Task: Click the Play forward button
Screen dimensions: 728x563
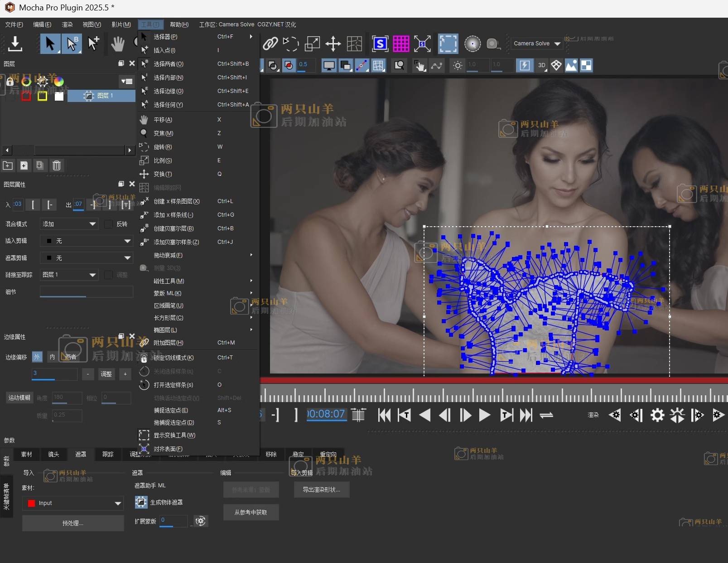Action: (x=484, y=415)
